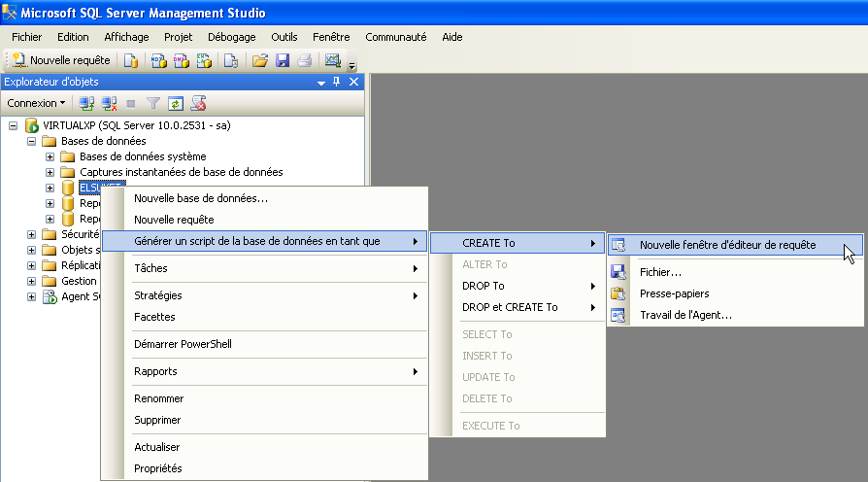Select Nouvelle fenêtre d'éditeur de requête
This screenshot has width=868, height=482.
727,245
